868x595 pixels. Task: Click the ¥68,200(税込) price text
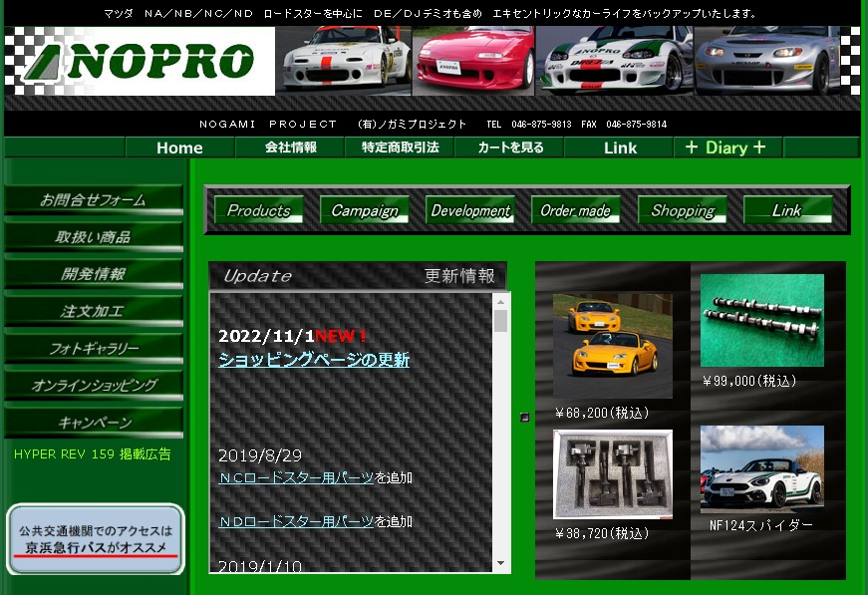602,413
